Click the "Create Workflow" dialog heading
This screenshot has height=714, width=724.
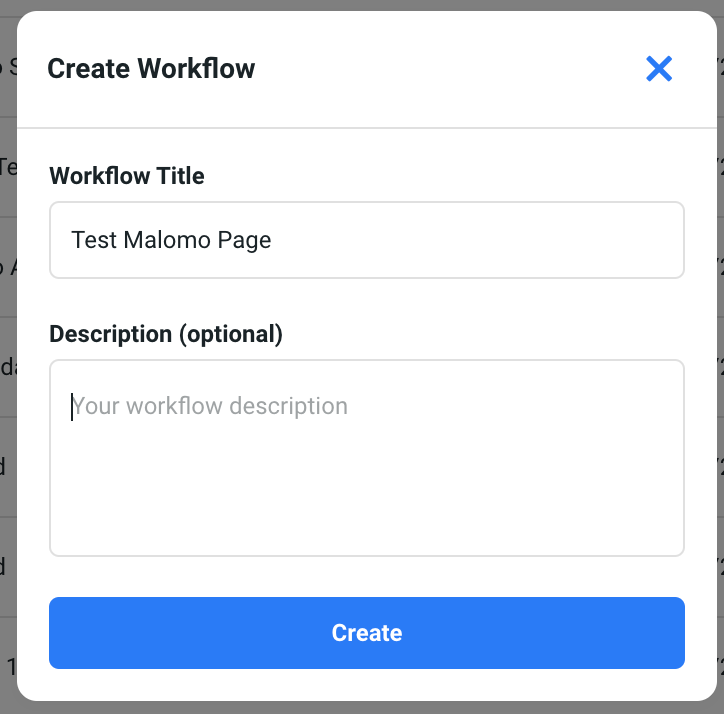pos(151,69)
